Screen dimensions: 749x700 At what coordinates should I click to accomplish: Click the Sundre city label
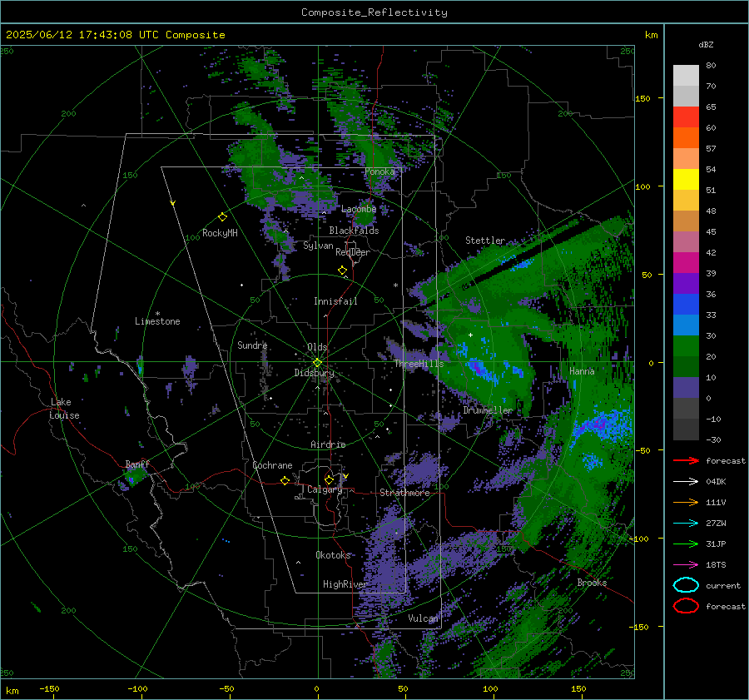(252, 345)
